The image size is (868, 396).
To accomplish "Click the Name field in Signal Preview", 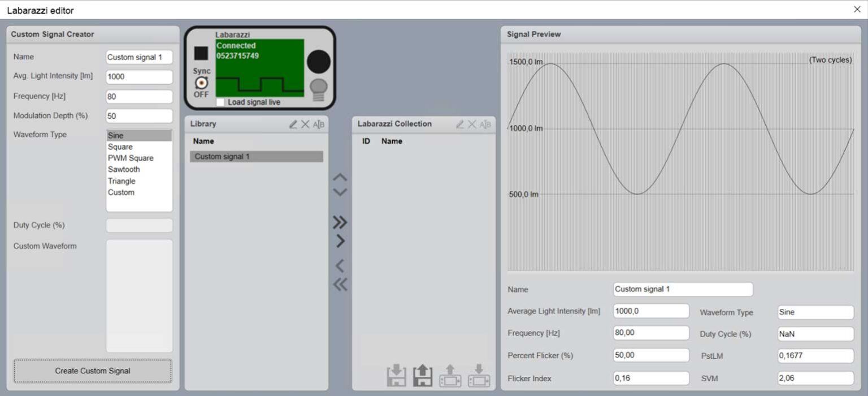I will [x=682, y=289].
